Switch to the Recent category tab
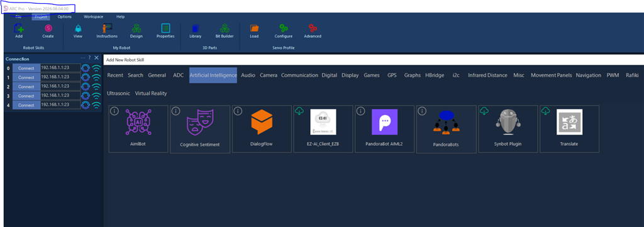The width and height of the screenshot is (644, 227). click(115, 75)
